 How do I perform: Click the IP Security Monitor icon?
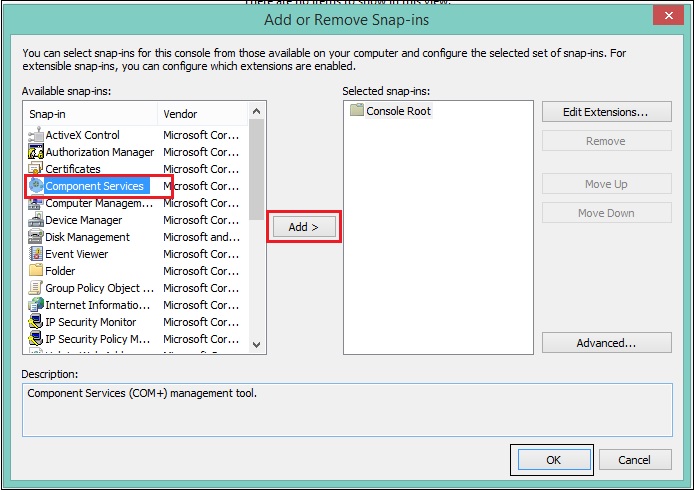tap(35, 322)
